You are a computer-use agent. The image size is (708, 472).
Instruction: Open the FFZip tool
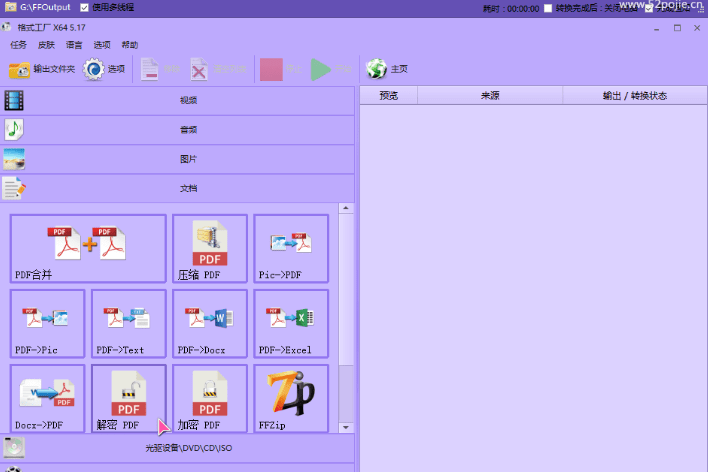pos(290,398)
